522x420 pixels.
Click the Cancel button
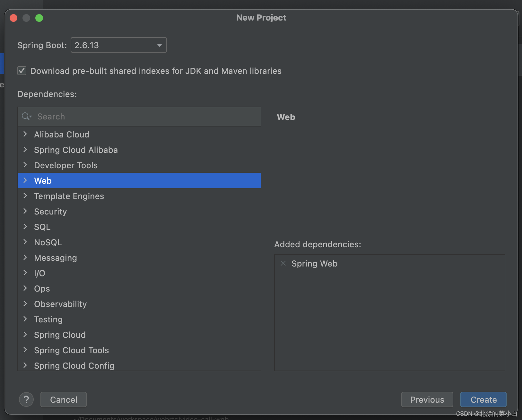click(x=64, y=399)
